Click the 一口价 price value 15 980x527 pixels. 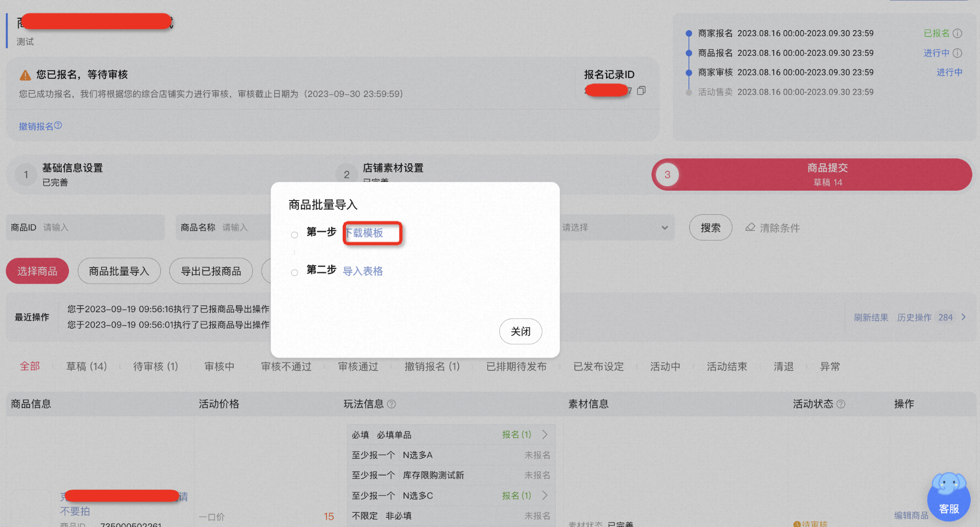(x=328, y=517)
